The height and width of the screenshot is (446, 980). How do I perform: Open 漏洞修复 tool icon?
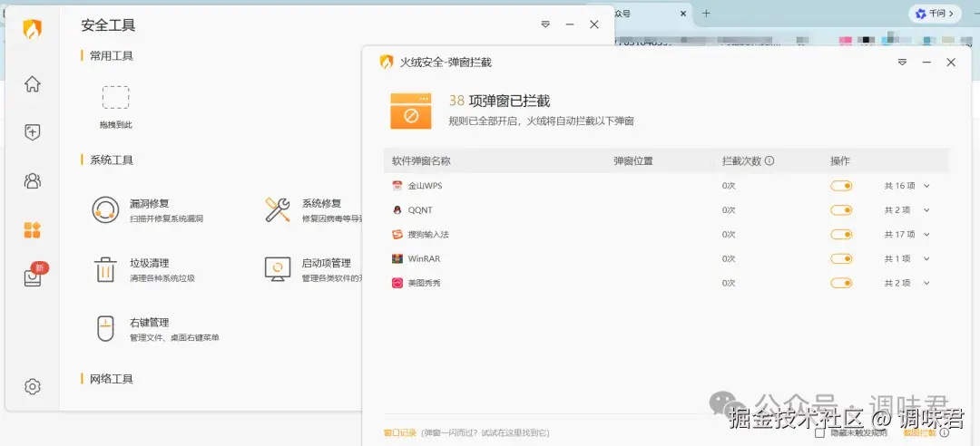coord(105,210)
